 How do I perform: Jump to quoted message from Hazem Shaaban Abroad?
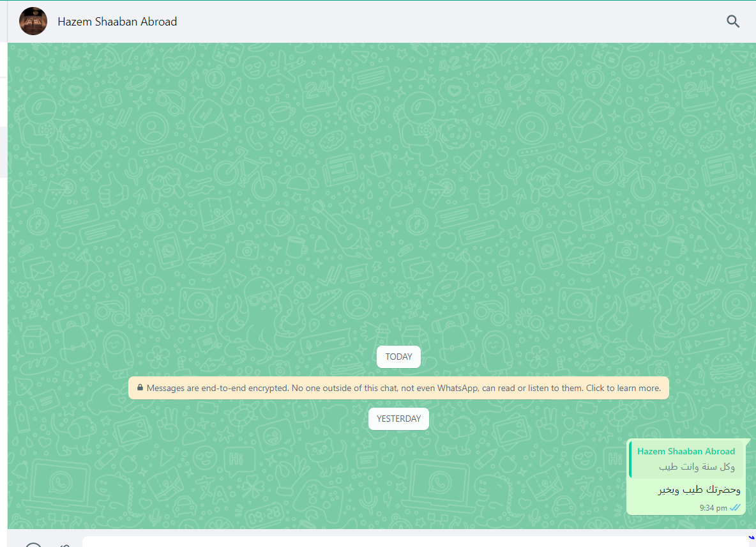(686, 459)
